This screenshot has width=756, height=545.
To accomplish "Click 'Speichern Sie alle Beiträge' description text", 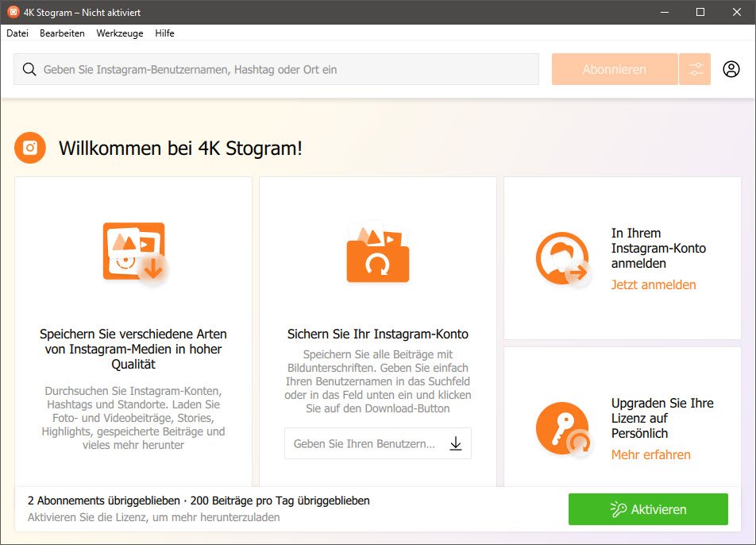I will (x=378, y=381).
